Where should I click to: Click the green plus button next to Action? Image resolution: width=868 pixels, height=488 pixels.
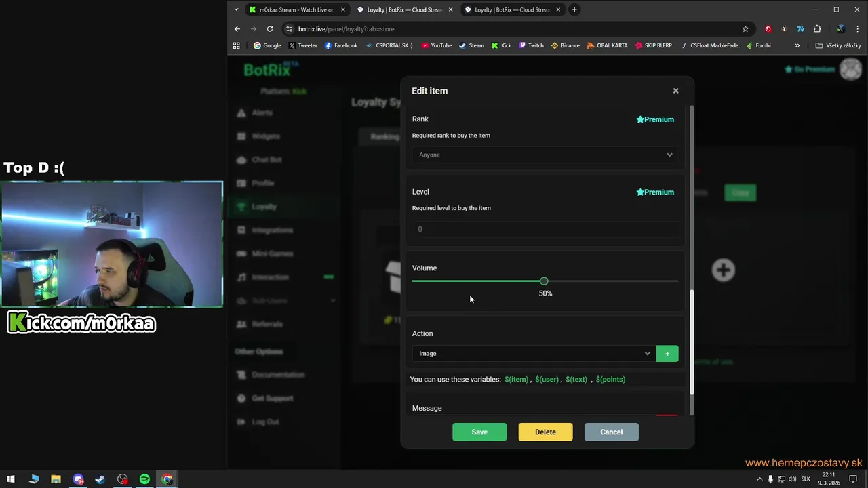667,354
